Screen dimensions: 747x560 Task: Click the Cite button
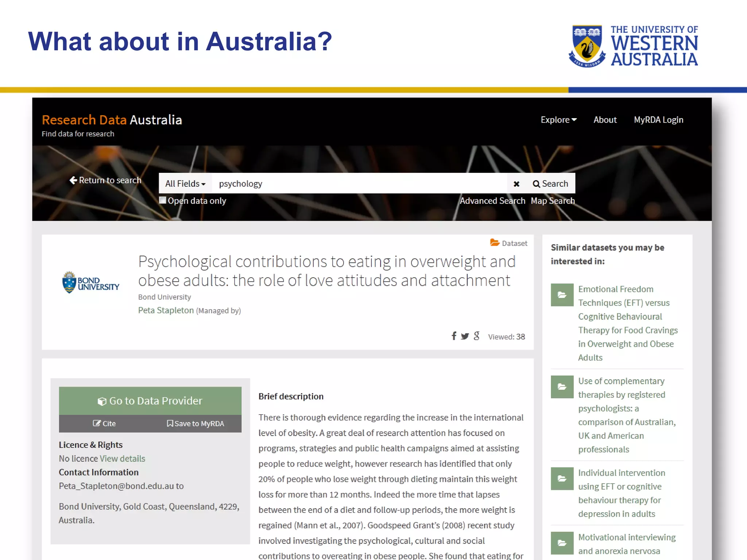coord(104,423)
